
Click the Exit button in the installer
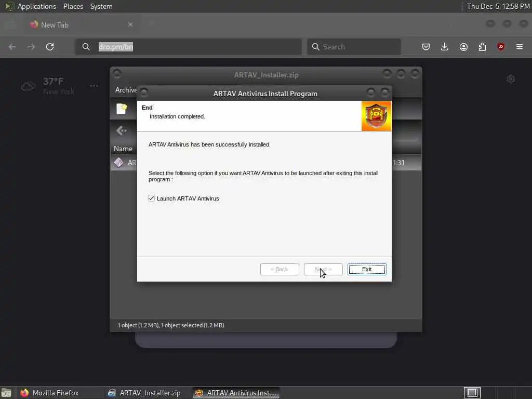(x=367, y=270)
